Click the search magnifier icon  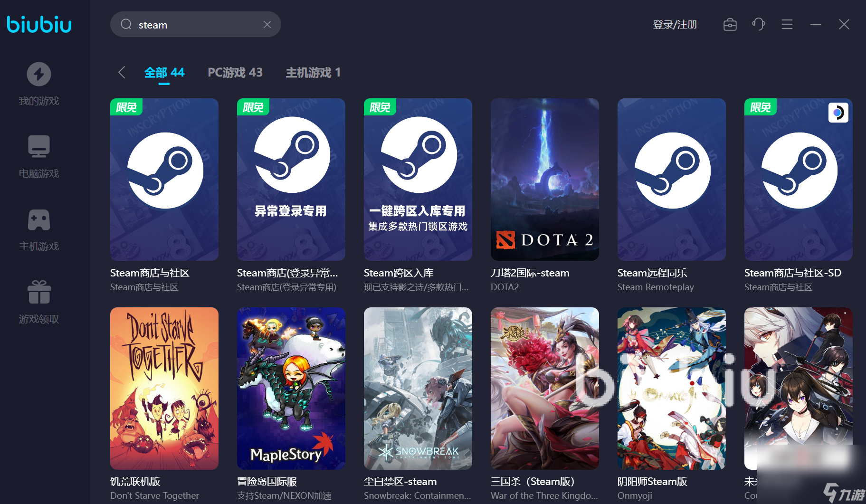click(126, 24)
